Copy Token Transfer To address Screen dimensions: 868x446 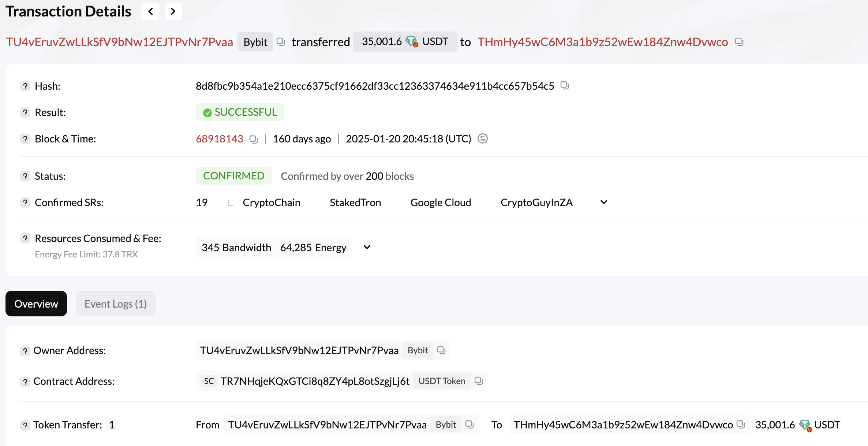click(741, 424)
